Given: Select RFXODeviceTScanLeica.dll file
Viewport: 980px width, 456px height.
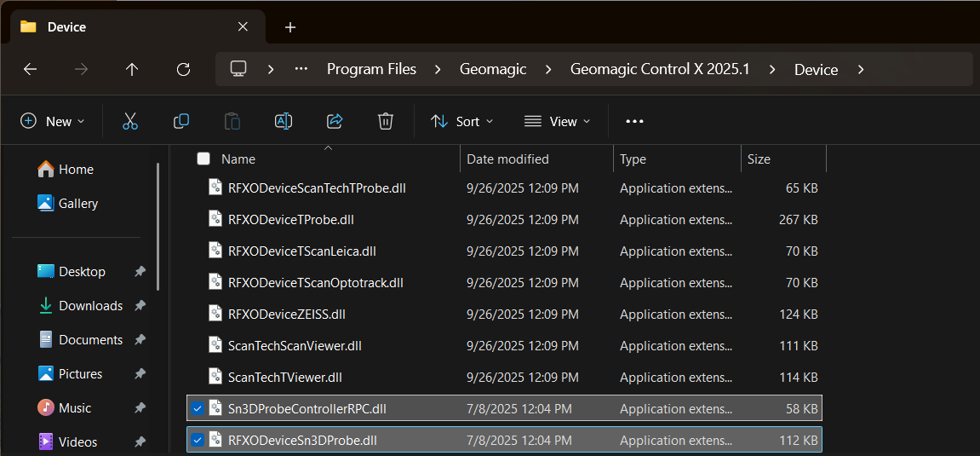Looking at the screenshot, I should (x=504, y=251).
